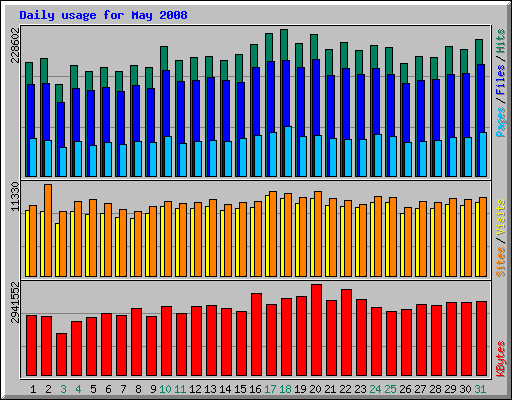Click day label 28 on the x-axis

point(435,389)
